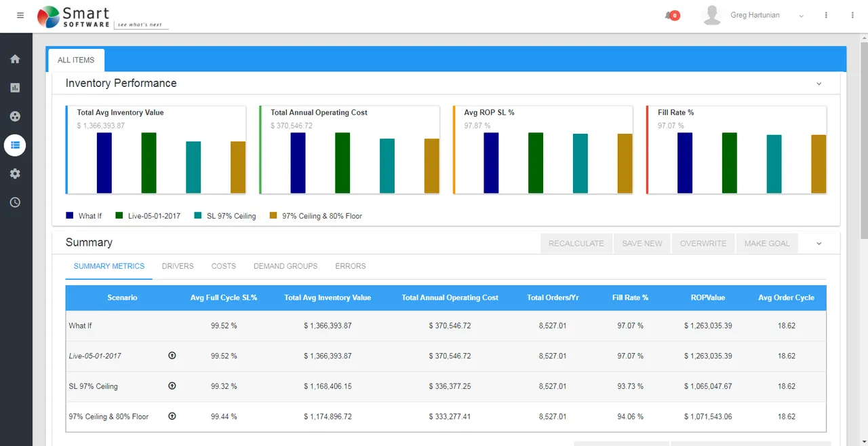The image size is (868, 446).
Task: Collapse the Summary panel chevron
Action: pos(818,243)
